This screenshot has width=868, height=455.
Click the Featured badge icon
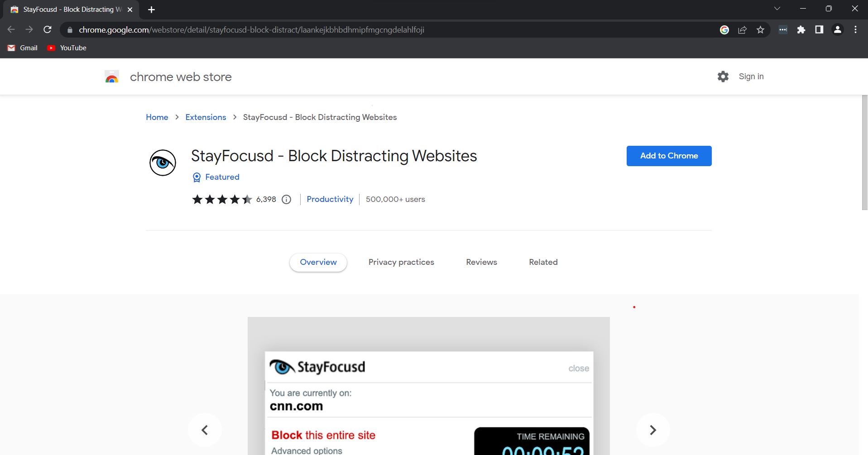(197, 177)
